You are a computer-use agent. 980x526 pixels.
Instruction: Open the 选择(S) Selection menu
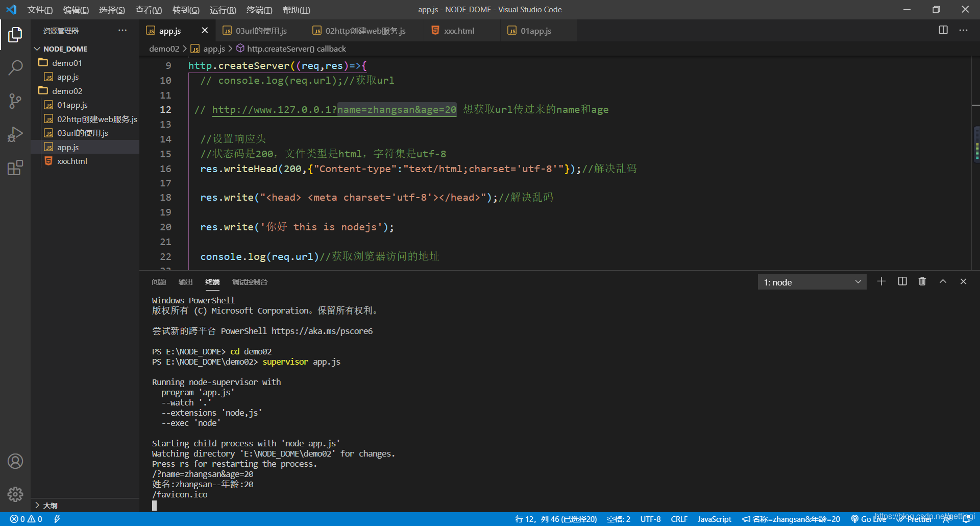coord(112,10)
